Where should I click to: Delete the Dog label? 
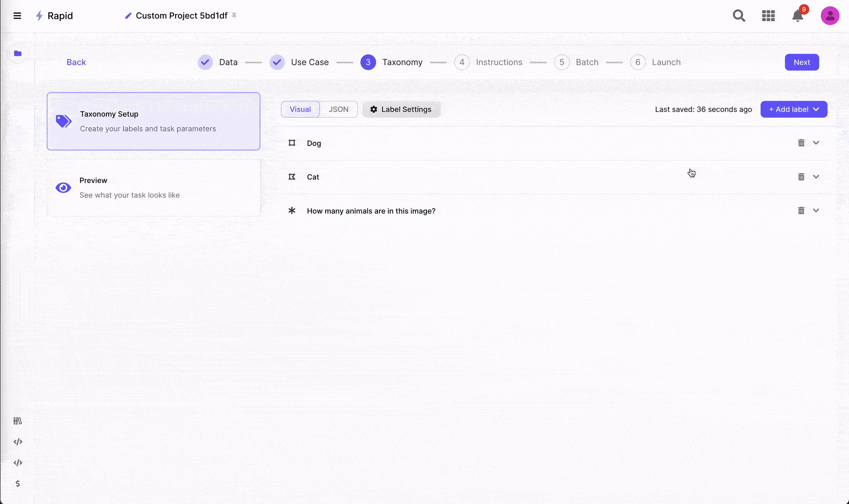click(801, 143)
